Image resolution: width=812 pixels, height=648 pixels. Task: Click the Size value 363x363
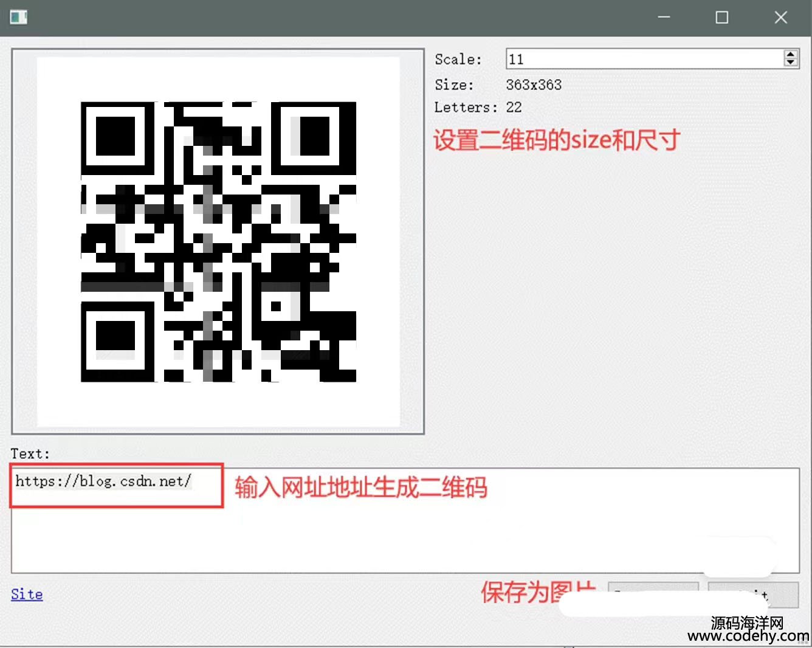[534, 84]
